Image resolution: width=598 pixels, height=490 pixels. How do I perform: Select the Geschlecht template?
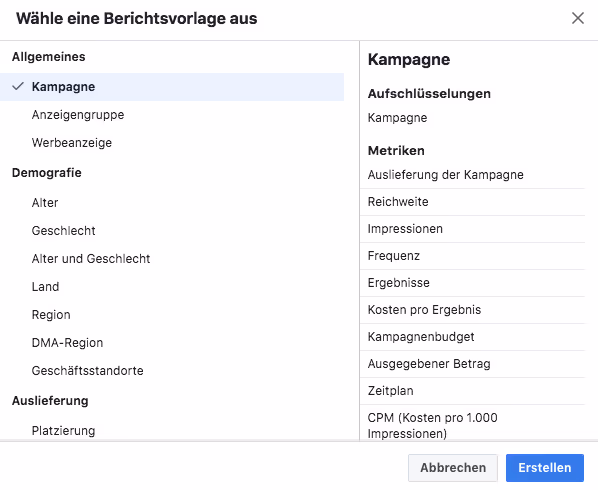click(x=172, y=231)
